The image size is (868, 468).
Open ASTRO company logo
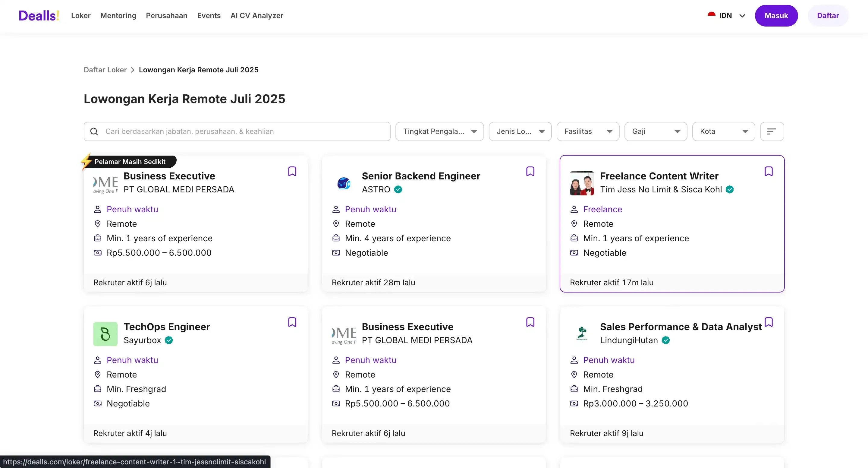coord(344,183)
